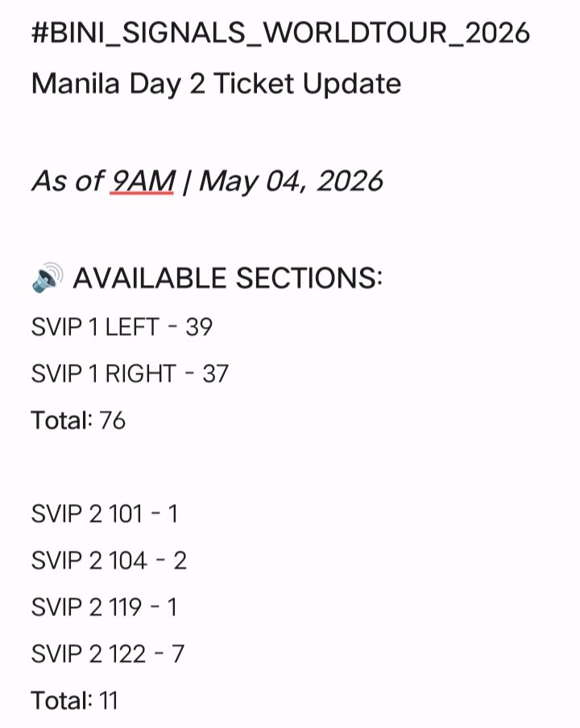
Task: Click the AVAILABLE SECTIONS heading
Action: pyautogui.click(x=227, y=279)
